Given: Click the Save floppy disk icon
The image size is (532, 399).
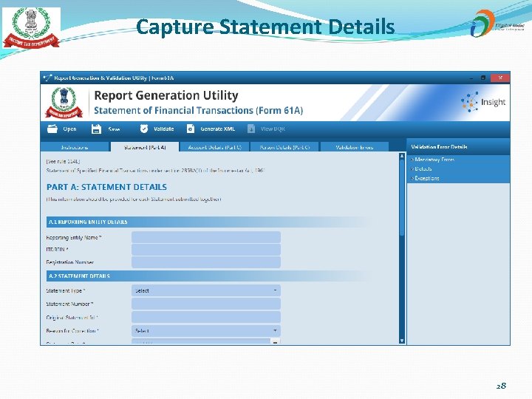Looking at the screenshot, I should 96,129.
